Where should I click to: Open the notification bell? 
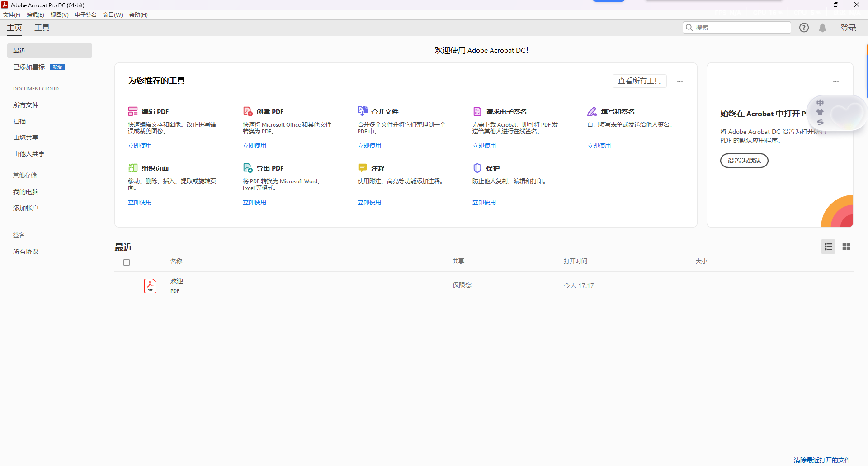click(x=823, y=28)
